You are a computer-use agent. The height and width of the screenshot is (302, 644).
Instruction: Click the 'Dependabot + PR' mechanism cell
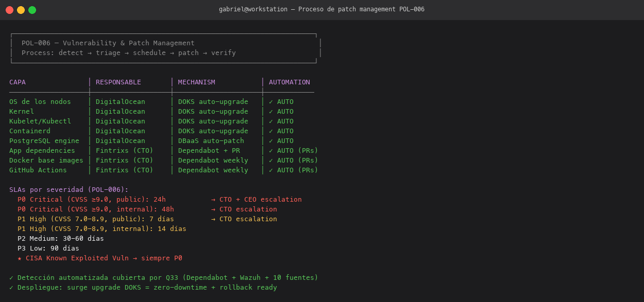(209, 151)
